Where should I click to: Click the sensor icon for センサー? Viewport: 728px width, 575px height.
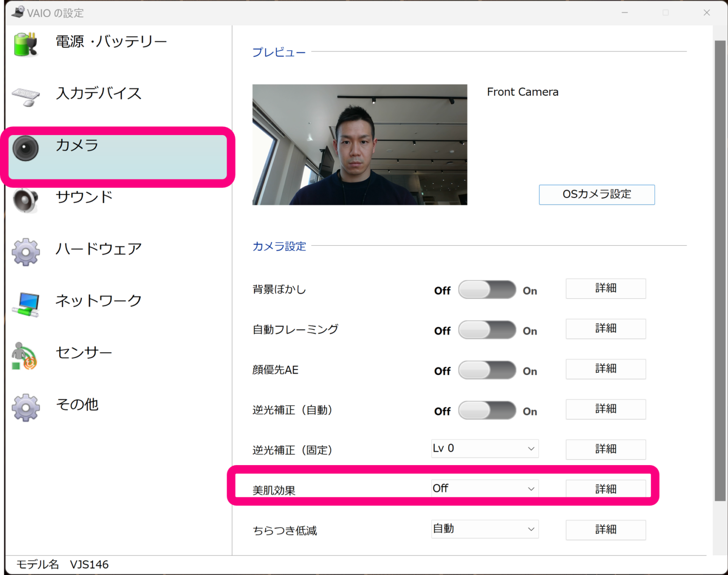point(25,356)
